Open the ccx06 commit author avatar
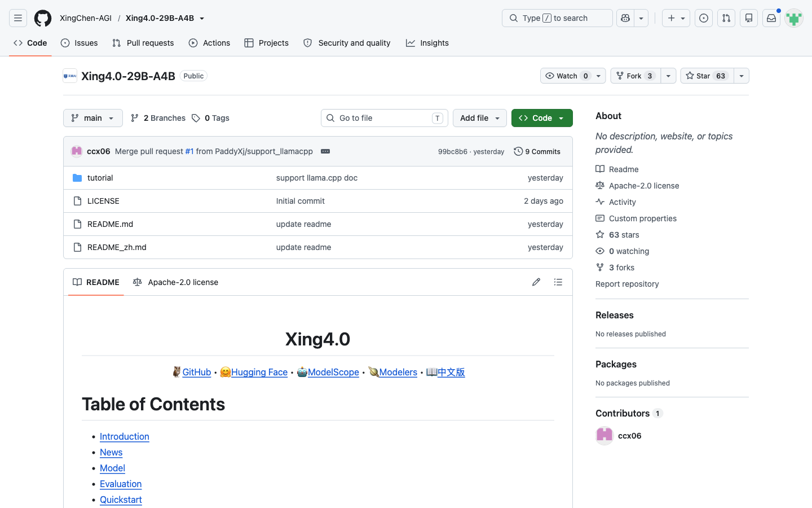The image size is (812, 508). point(77,151)
